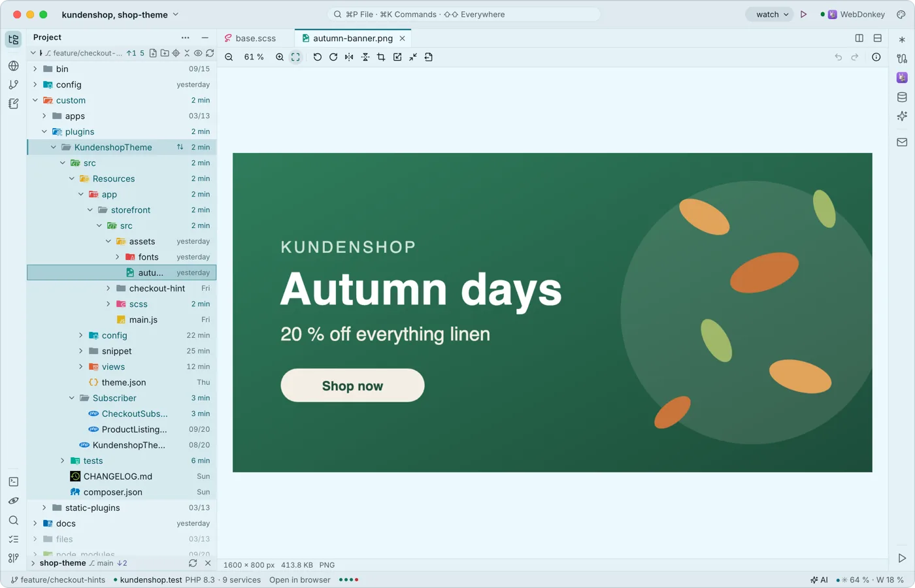Toggle hidden files eye icon in Project panel
This screenshot has width=915, height=588.
pyautogui.click(x=198, y=54)
